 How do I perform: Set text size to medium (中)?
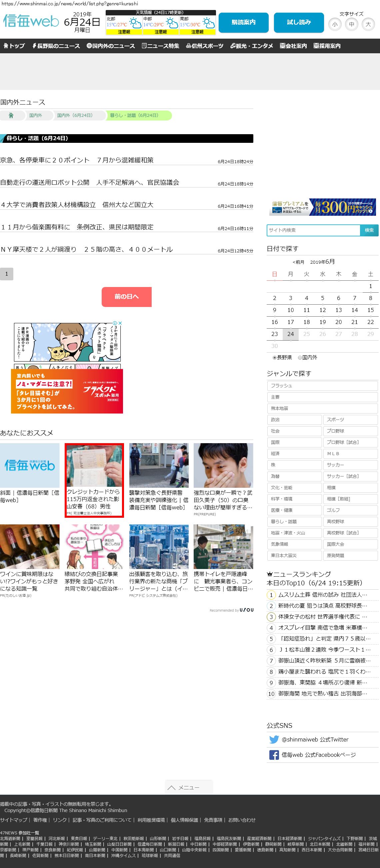tap(352, 24)
